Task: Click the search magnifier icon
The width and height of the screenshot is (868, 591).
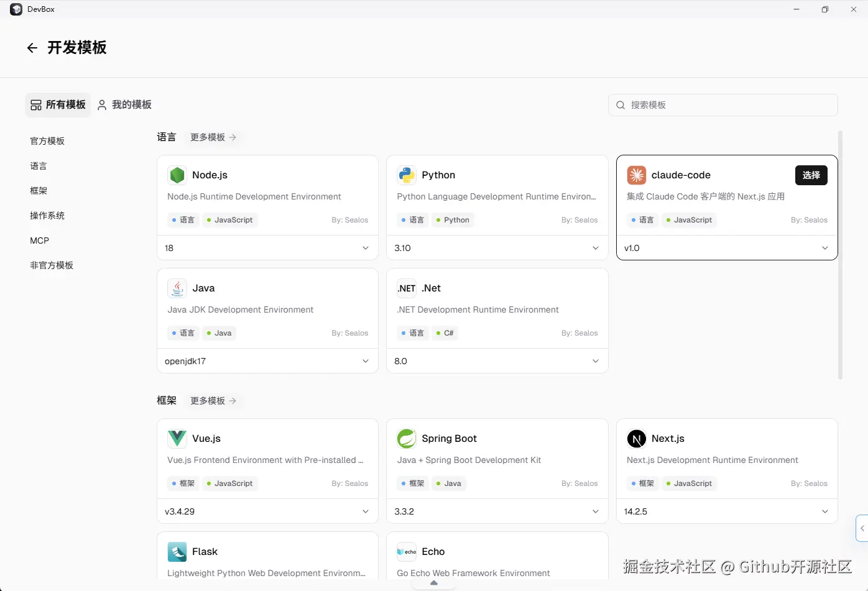Action: (x=621, y=105)
